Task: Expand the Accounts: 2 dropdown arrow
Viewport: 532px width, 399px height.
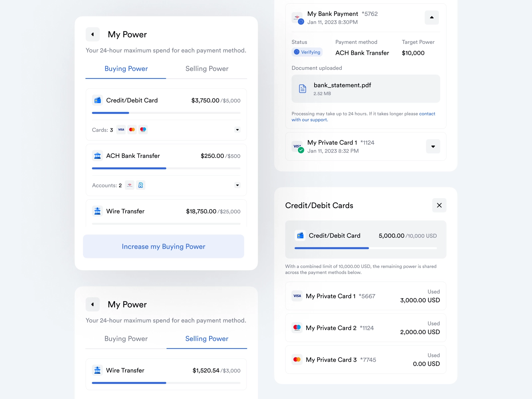Action: coord(237,185)
